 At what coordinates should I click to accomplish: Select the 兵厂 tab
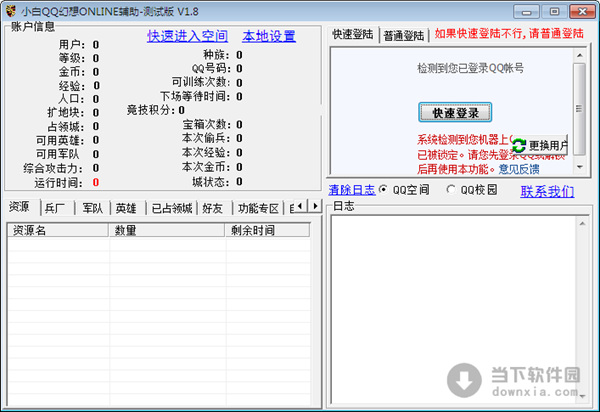coord(56,208)
